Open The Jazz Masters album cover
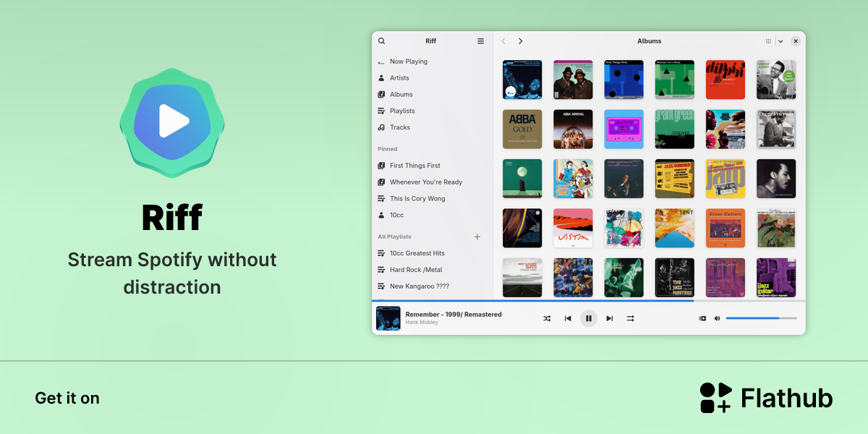The width and height of the screenshot is (868, 434). (674, 278)
